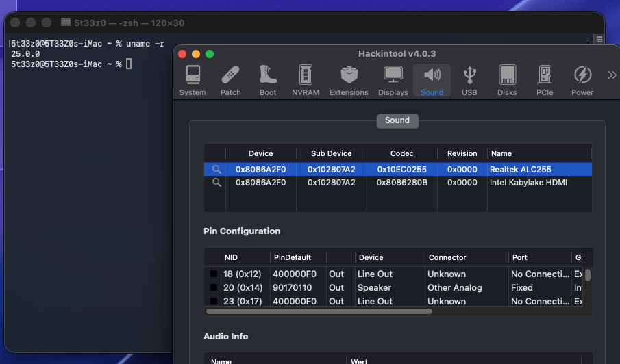The width and height of the screenshot is (620, 364).
Task: Zoom the Hackintool window with green button
Action: coord(210,54)
